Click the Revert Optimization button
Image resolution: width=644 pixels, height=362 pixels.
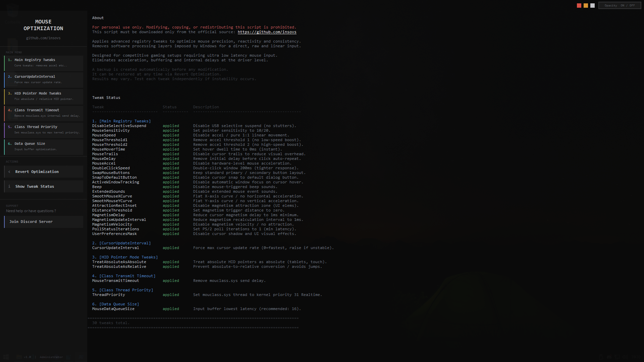pos(44,172)
